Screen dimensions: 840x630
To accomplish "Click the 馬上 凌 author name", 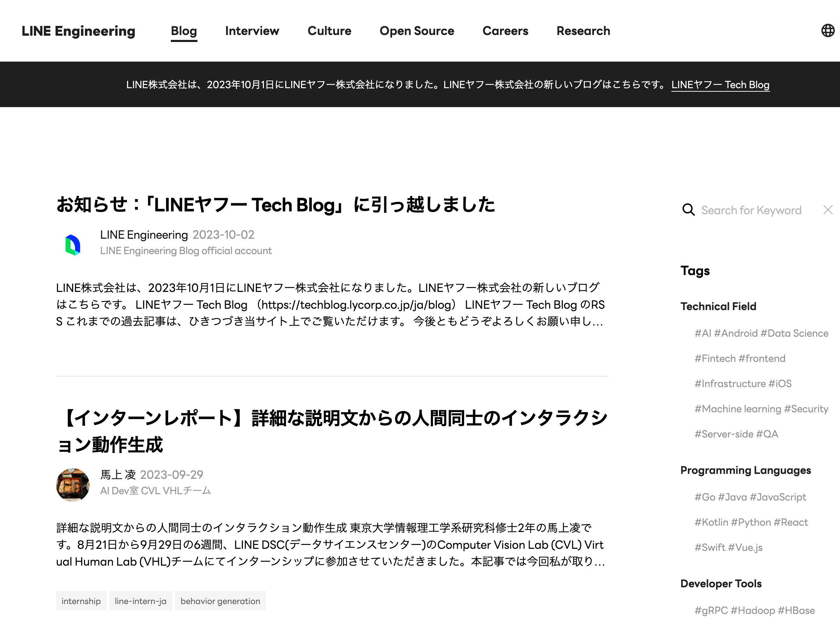I will pyautogui.click(x=118, y=475).
